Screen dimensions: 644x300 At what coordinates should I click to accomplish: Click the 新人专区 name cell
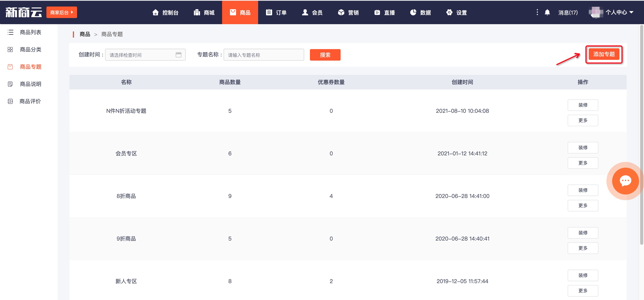tap(126, 281)
